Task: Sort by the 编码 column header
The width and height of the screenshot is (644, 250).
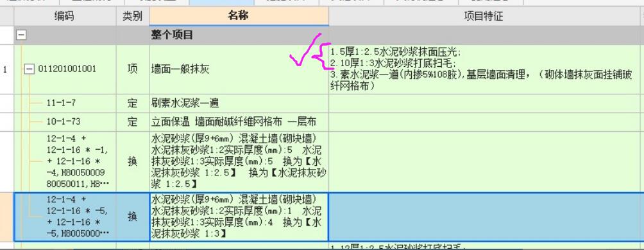Action: coord(65,17)
